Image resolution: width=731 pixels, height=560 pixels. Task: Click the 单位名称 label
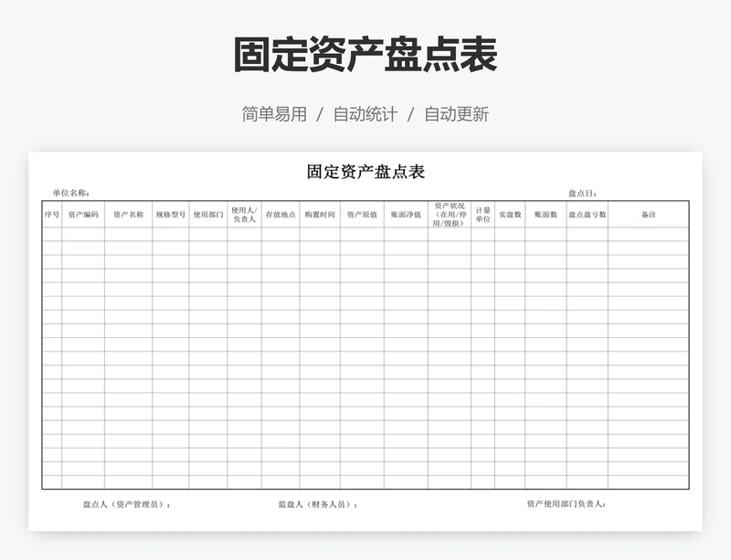pyautogui.click(x=71, y=193)
